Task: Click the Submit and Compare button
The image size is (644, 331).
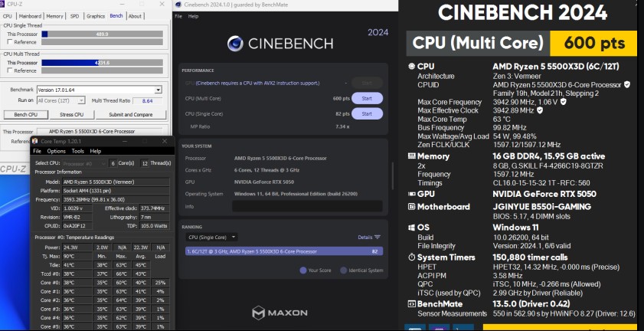Action: [131, 115]
